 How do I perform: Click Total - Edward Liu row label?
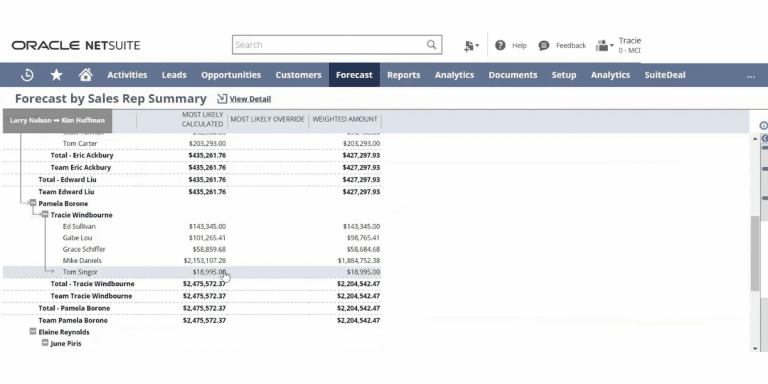point(68,180)
